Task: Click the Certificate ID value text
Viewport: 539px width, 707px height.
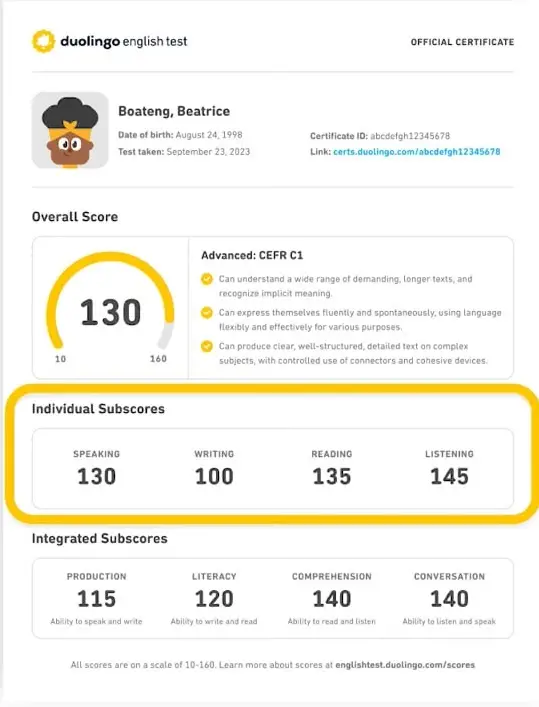Action: (410, 136)
